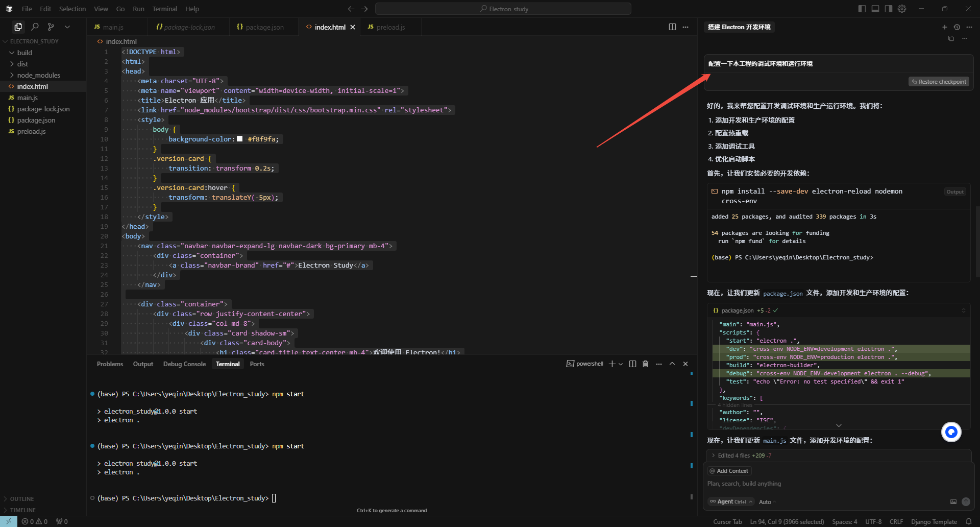Image resolution: width=980 pixels, height=527 pixels.
Task: Split the terminal pane
Action: click(632, 364)
